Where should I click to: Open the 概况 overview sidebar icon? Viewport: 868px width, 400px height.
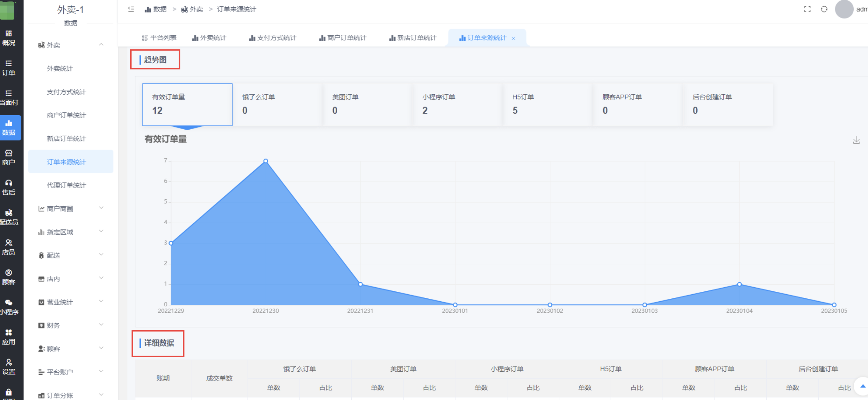[9, 38]
